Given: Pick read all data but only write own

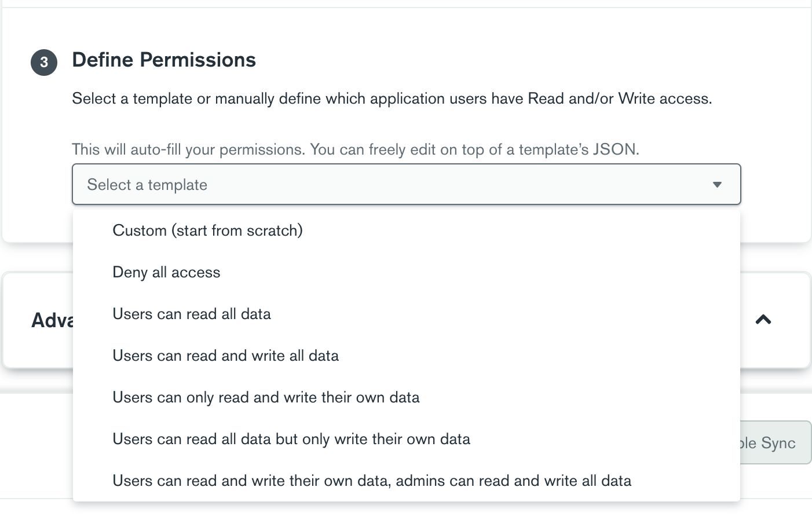Looking at the screenshot, I should point(291,439).
